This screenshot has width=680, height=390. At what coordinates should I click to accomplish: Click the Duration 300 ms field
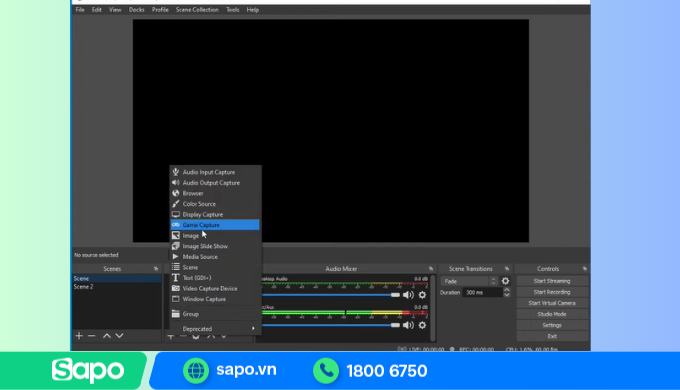[483, 292]
